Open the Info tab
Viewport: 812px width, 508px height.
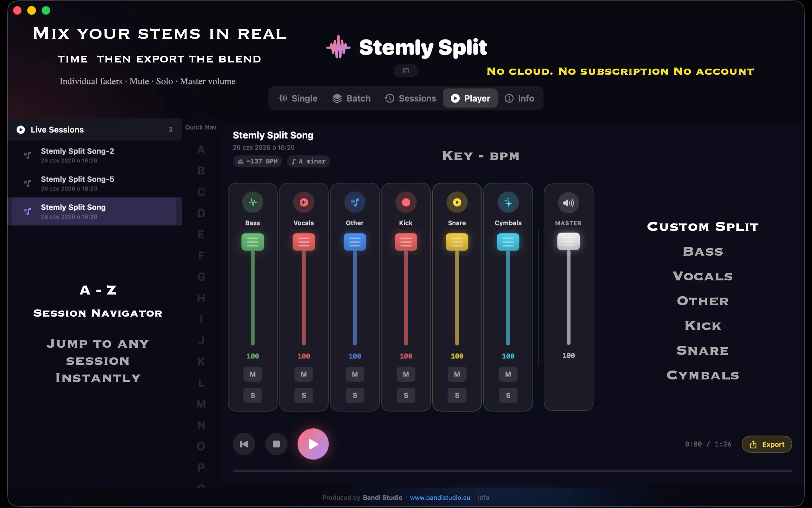(x=520, y=98)
